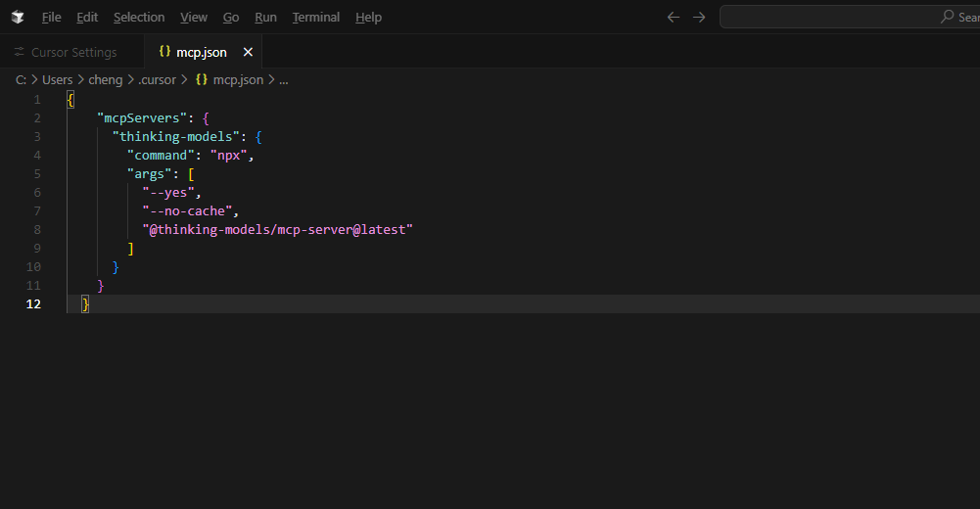Screen dimensions: 980x509
Task: Go forward with the right arrow
Action: [699, 18]
